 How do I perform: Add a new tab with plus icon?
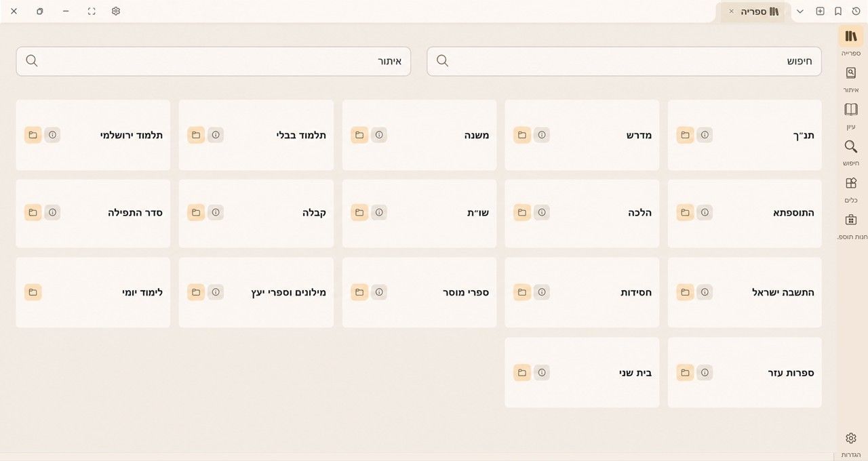[x=820, y=12]
